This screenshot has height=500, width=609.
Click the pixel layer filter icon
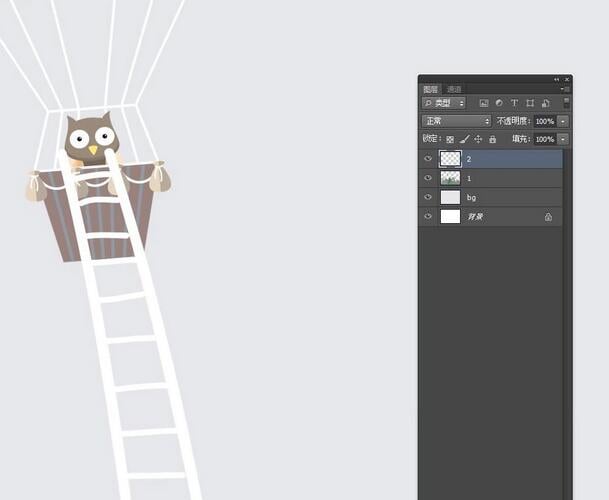coord(484,103)
